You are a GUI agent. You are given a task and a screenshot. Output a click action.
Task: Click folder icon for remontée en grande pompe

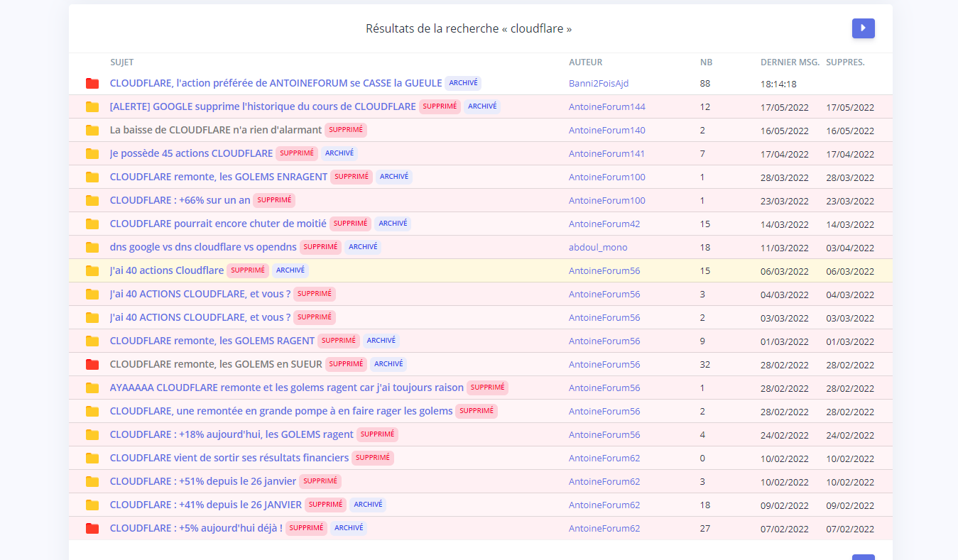click(92, 412)
